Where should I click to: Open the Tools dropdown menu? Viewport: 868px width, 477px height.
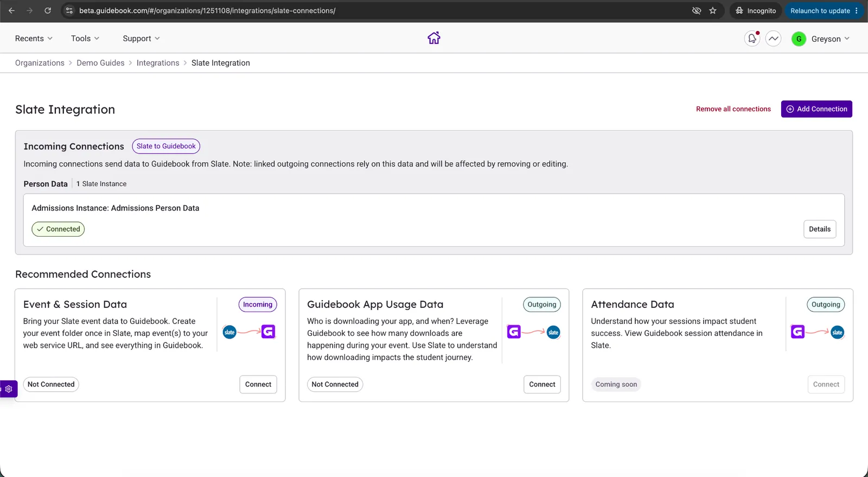click(85, 39)
